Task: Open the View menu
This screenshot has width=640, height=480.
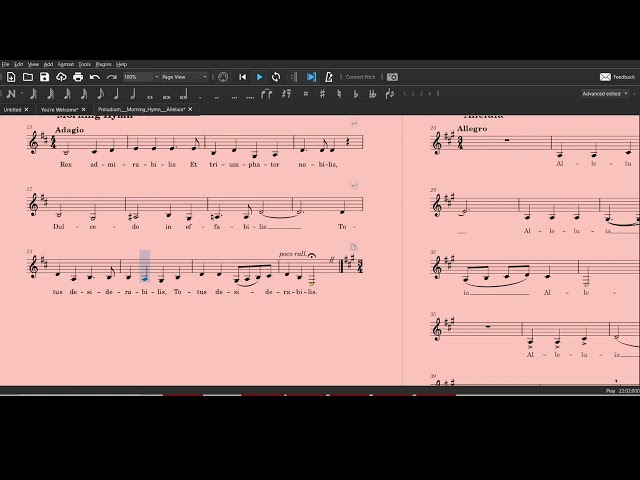Action: (x=33, y=64)
